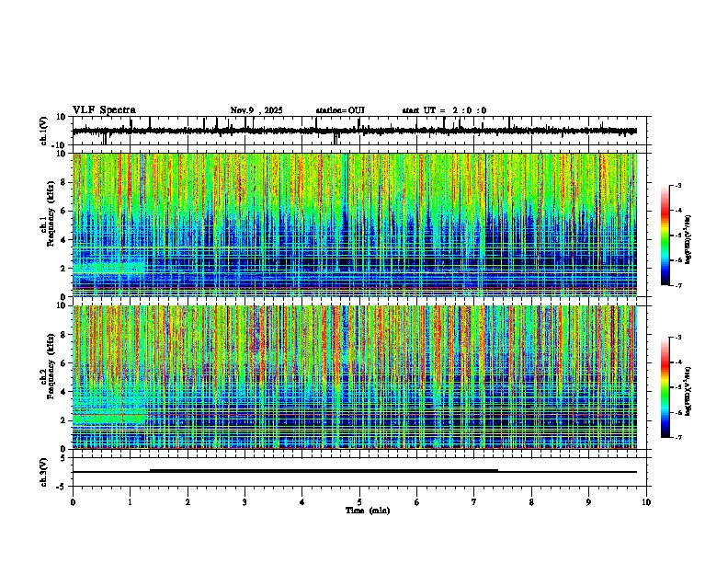
Task: Click the log(PSD) label beside ch.1 color bar
Action: tap(688, 239)
